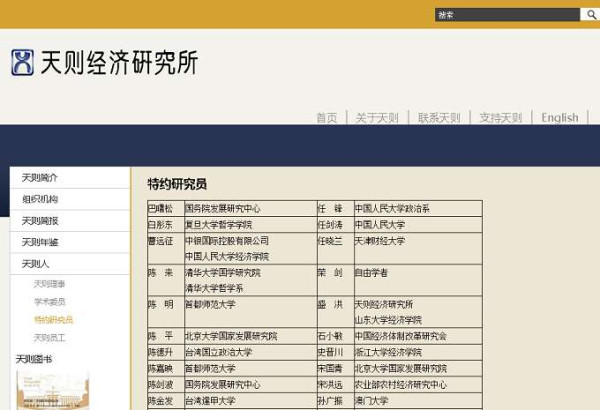Click the name 任晓兰 in the table
The image size is (600, 410).
(x=330, y=241)
